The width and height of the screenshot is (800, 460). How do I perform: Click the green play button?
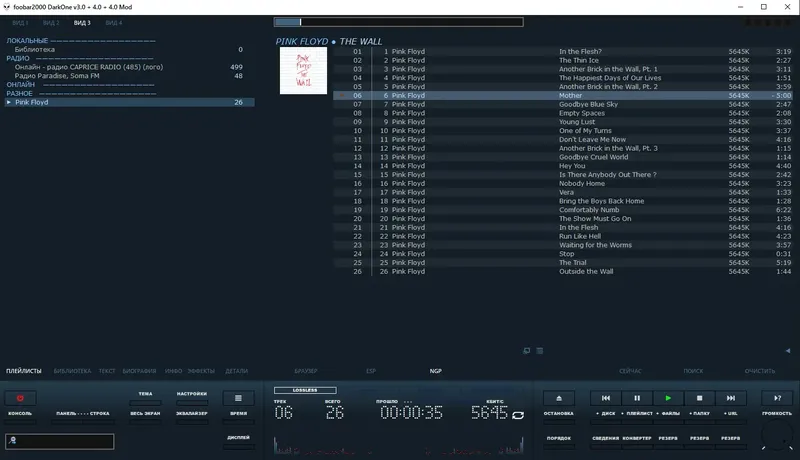tap(668, 398)
